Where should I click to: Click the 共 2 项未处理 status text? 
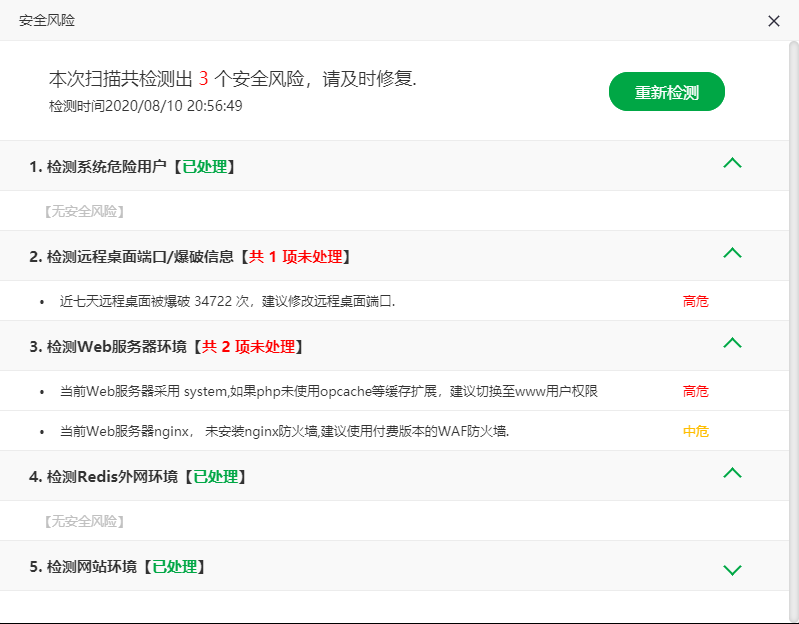[248, 347]
